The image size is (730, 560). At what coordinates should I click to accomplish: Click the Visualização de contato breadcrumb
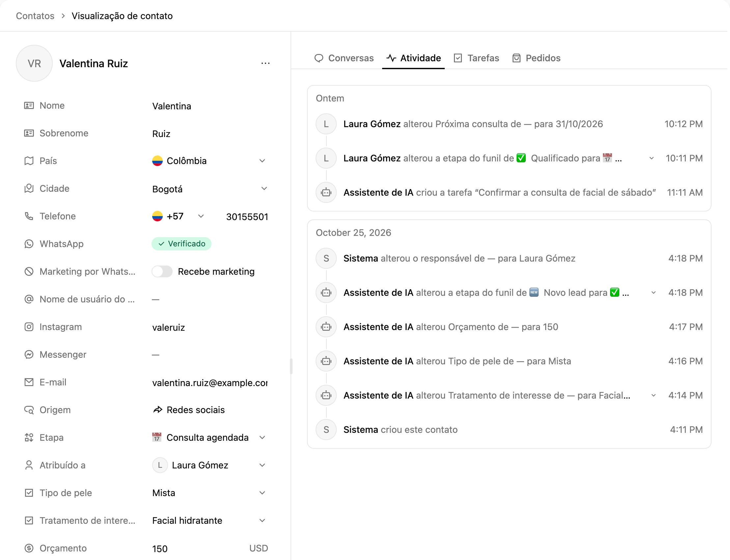[x=122, y=16]
